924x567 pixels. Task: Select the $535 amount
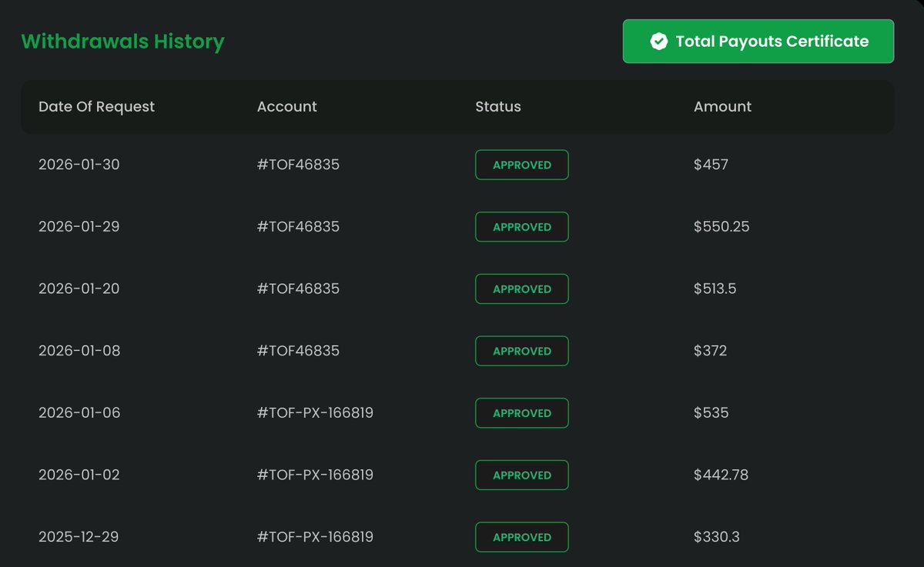coord(711,413)
